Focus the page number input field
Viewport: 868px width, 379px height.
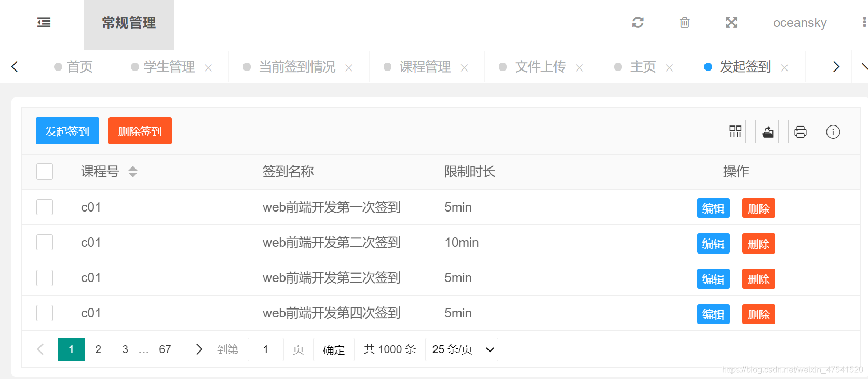[x=266, y=349]
